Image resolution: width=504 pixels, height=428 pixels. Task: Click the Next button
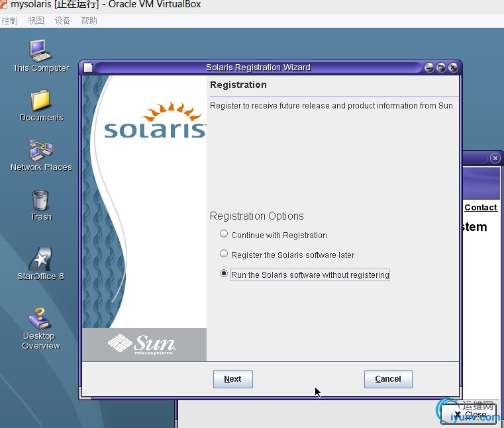pyautogui.click(x=233, y=379)
